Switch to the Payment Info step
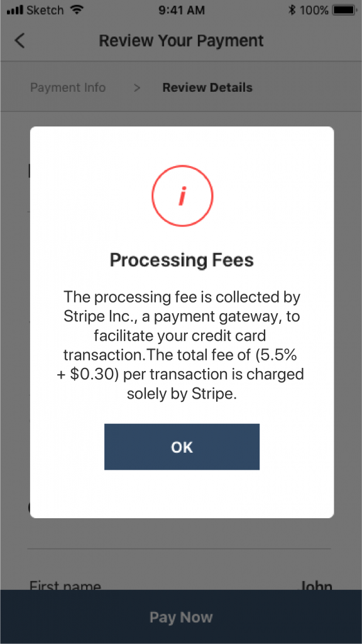This screenshot has width=362, height=644. pyautogui.click(x=68, y=88)
